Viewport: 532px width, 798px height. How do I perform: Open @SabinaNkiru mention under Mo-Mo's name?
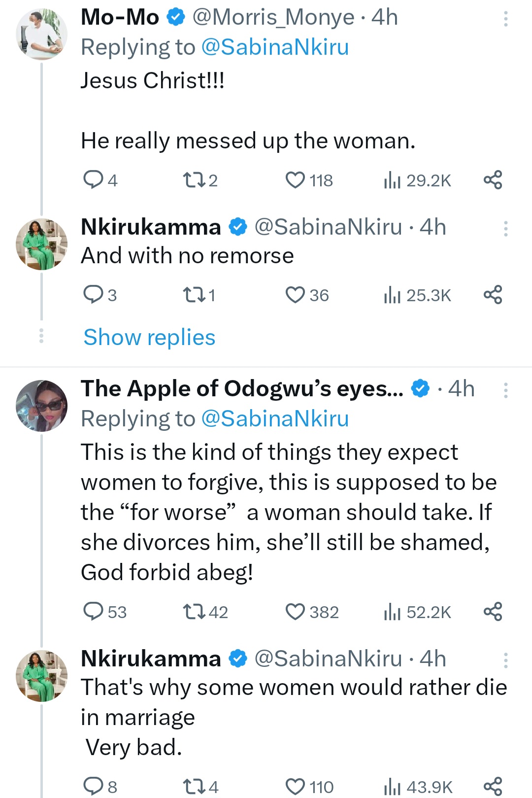click(x=275, y=47)
